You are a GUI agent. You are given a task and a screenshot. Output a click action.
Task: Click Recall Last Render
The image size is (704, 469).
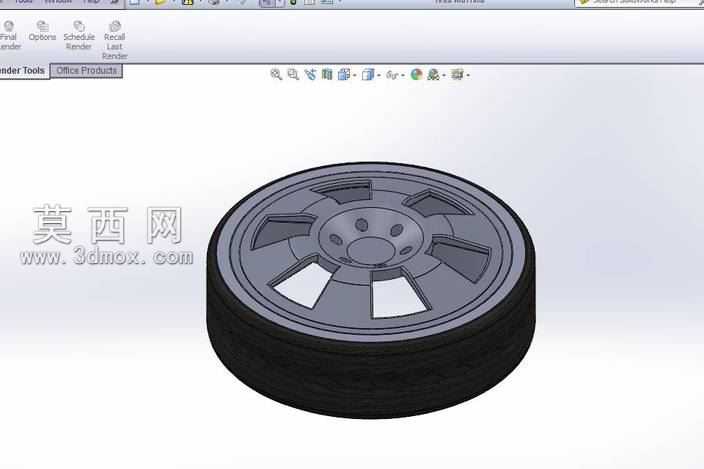click(114, 40)
